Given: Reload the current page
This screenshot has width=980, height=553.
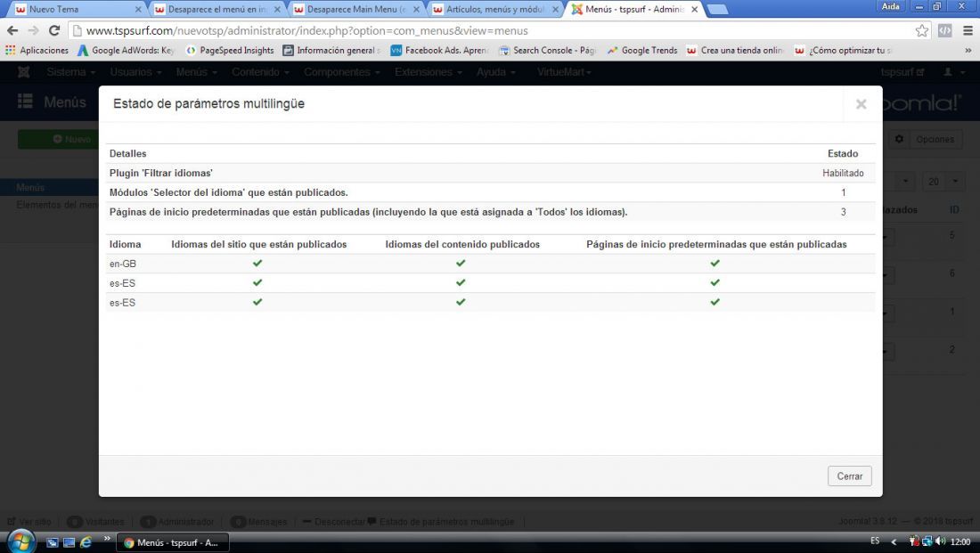Looking at the screenshot, I should click(x=54, y=30).
